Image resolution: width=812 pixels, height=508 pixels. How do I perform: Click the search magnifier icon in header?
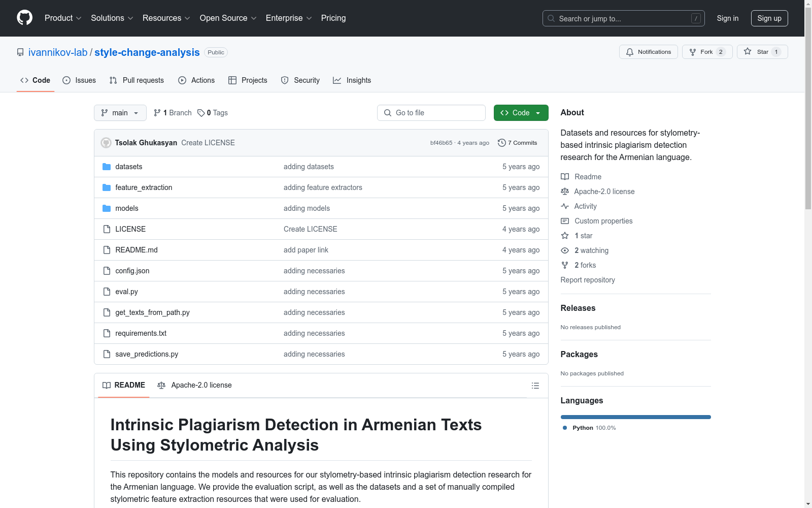[551, 18]
